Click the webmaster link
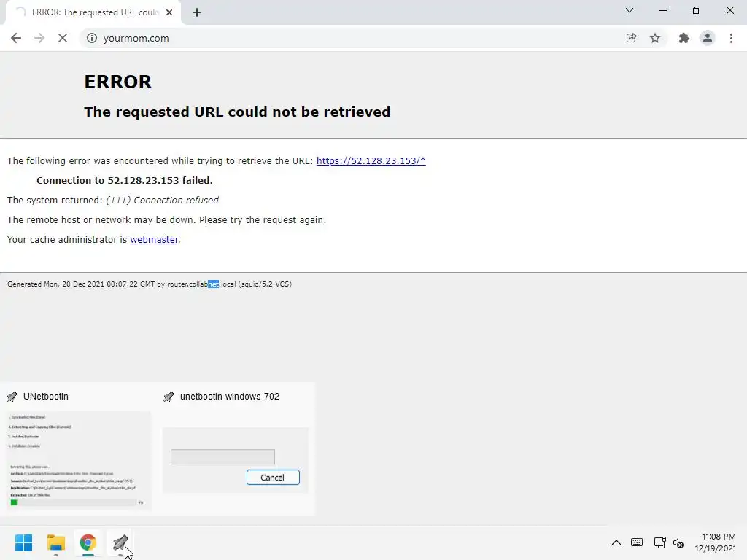 tap(154, 239)
